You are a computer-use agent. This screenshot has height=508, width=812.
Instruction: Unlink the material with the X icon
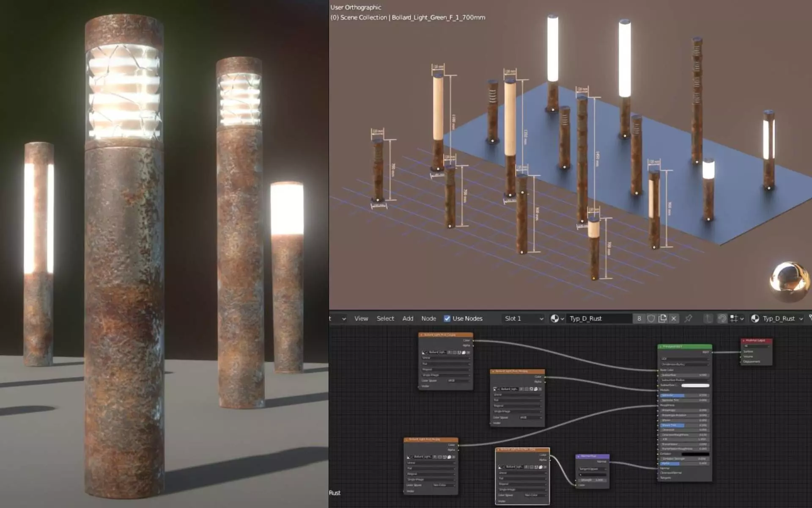point(674,318)
